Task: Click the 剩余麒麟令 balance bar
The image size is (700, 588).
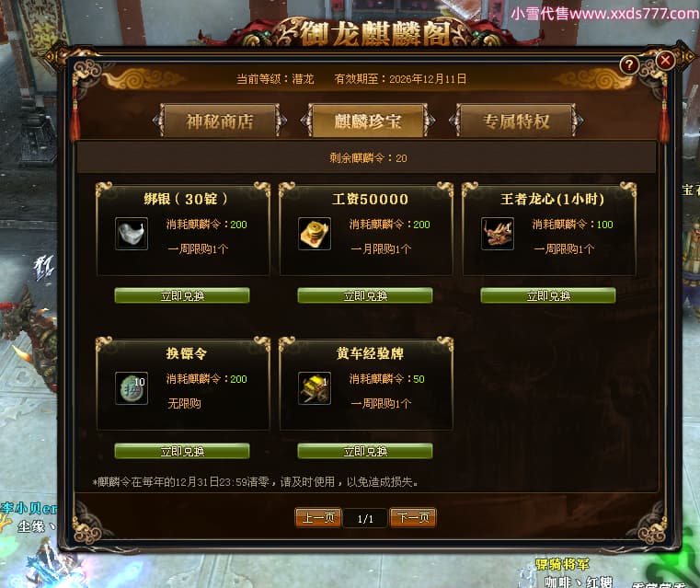Action: (x=367, y=157)
